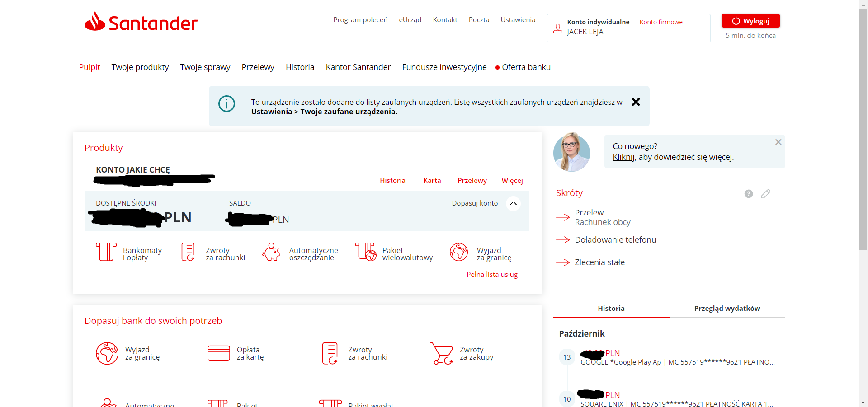The width and height of the screenshot is (868, 407).
Task: Switch to the Historia tab in the sidebar
Action: [x=611, y=309]
